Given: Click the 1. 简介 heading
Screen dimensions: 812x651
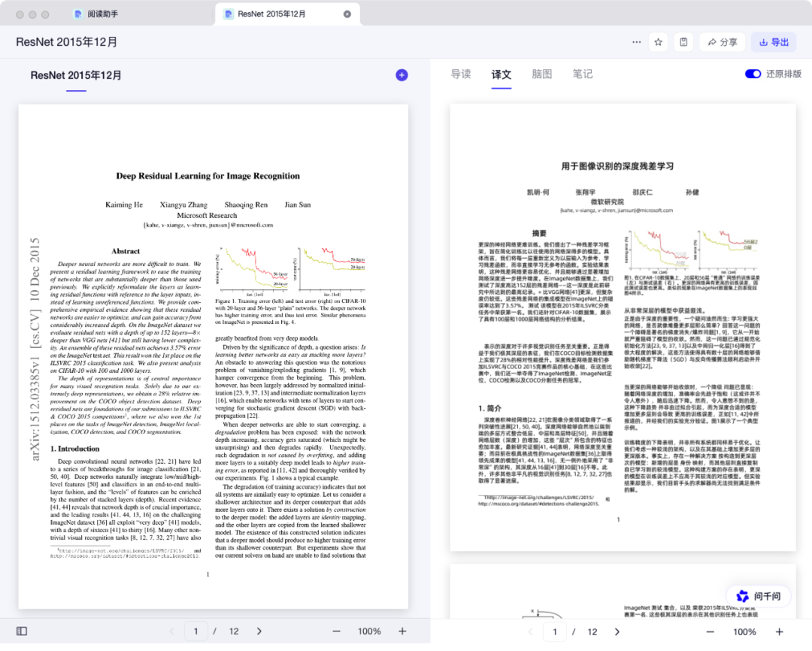Looking at the screenshot, I should 490,408.
